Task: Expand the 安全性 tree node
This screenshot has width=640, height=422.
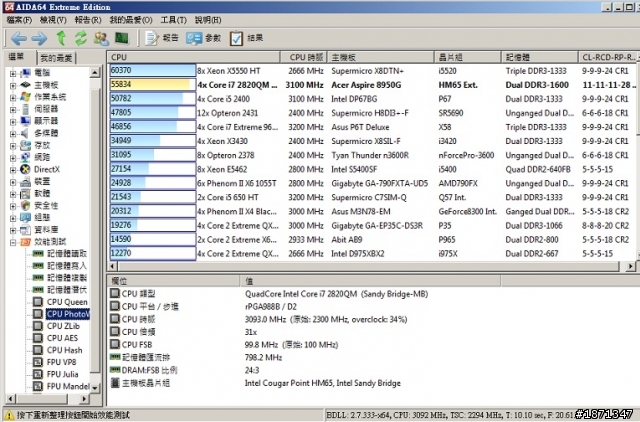Action: [13, 206]
